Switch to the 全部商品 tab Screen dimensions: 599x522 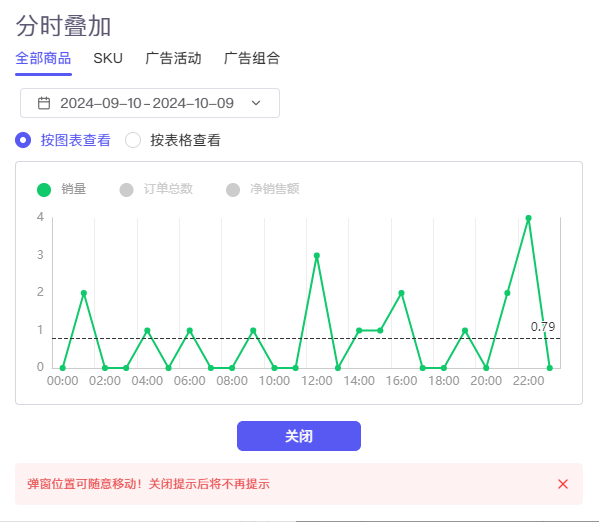43,58
